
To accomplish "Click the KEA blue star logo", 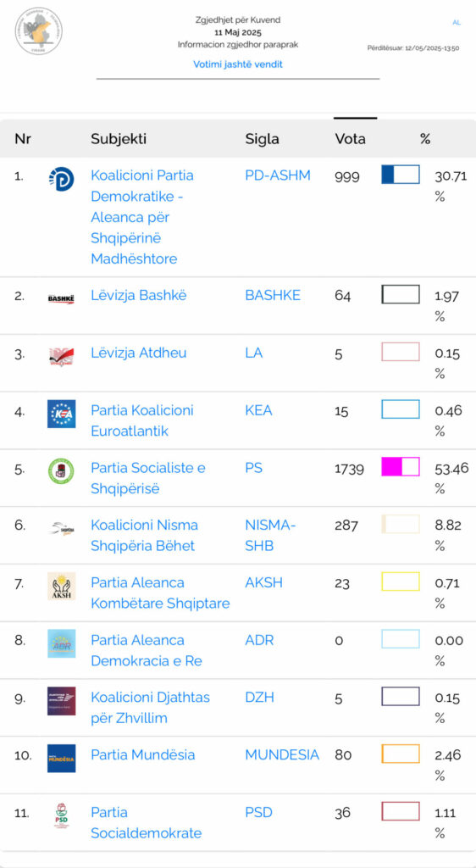I will [x=61, y=414].
